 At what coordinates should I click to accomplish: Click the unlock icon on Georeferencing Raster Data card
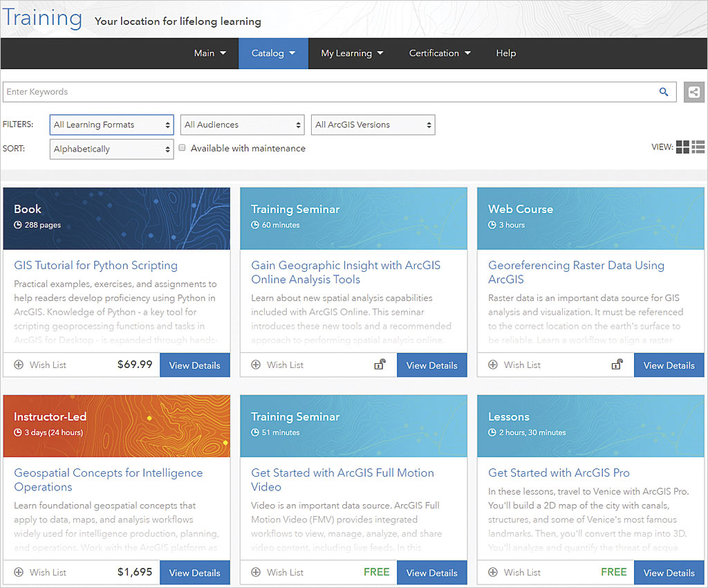tap(617, 364)
